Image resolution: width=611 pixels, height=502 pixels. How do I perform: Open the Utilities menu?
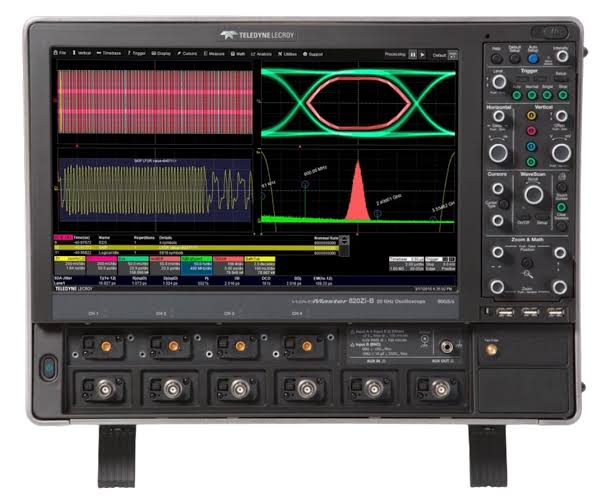[x=288, y=54]
